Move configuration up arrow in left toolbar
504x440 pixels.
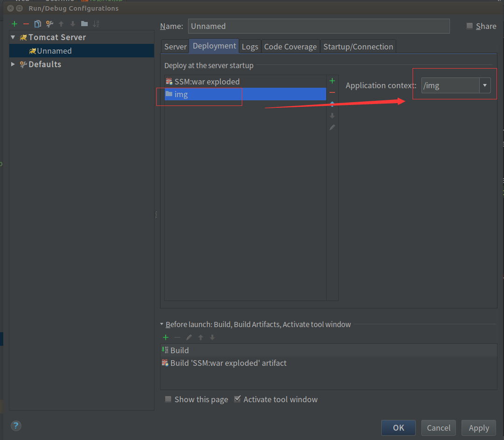click(x=61, y=24)
